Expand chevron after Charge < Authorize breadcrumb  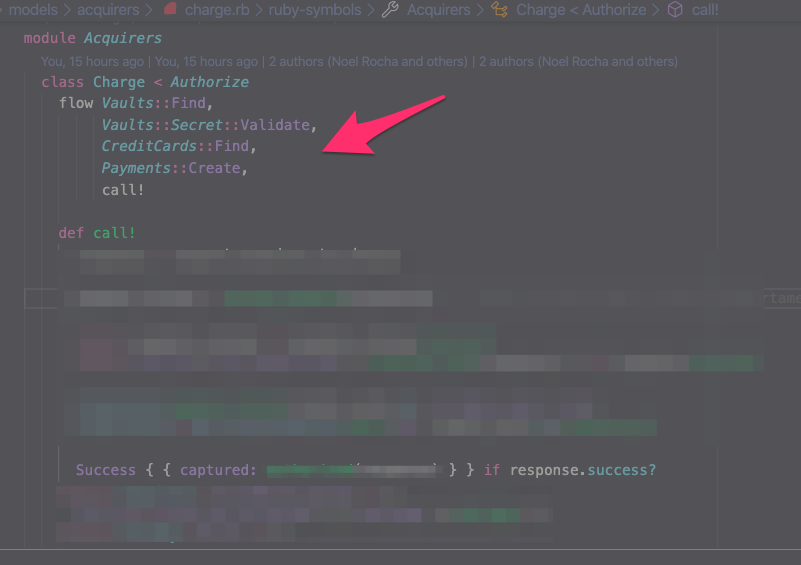pos(656,10)
